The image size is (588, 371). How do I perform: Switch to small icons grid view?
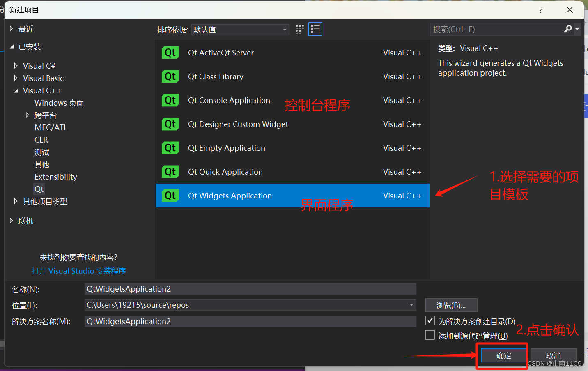coord(300,29)
